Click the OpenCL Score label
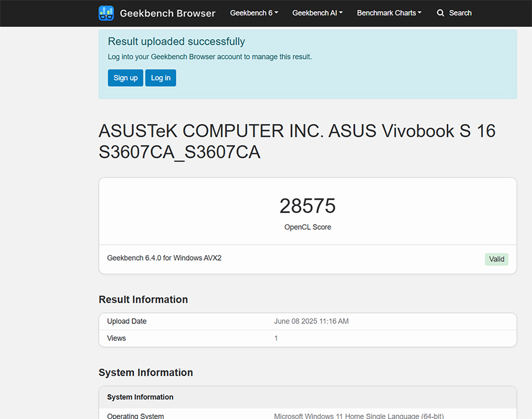The image size is (532, 419). tap(307, 227)
